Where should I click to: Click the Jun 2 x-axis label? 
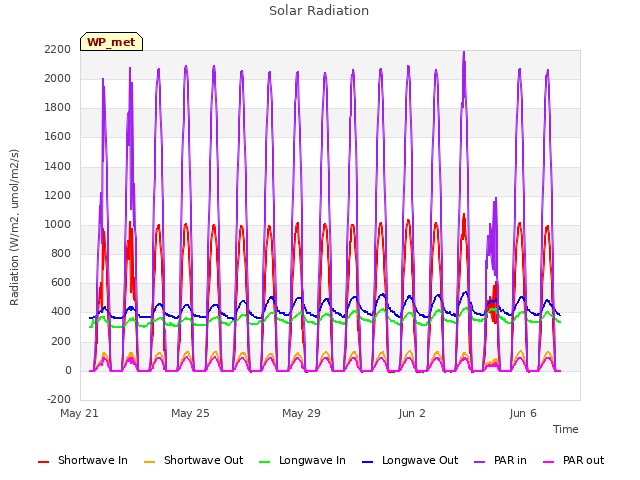pyautogui.click(x=412, y=413)
